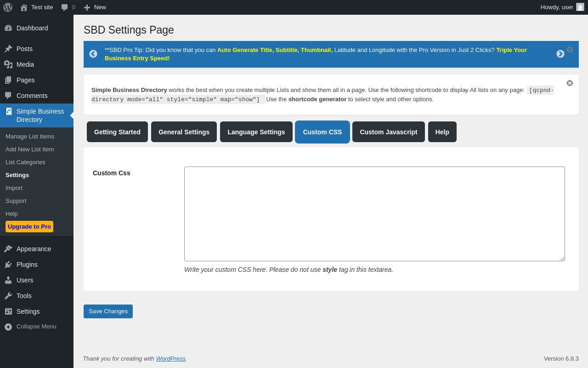Click the bold 'shortcode generator' text
Image resolution: width=588 pixels, height=368 pixels.
coord(317,99)
